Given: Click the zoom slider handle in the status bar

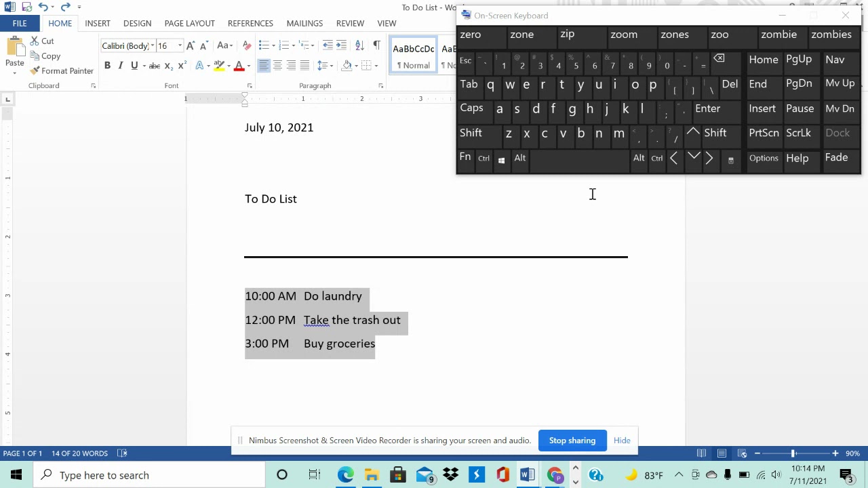Looking at the screenshot, I should tap(793, 453).
